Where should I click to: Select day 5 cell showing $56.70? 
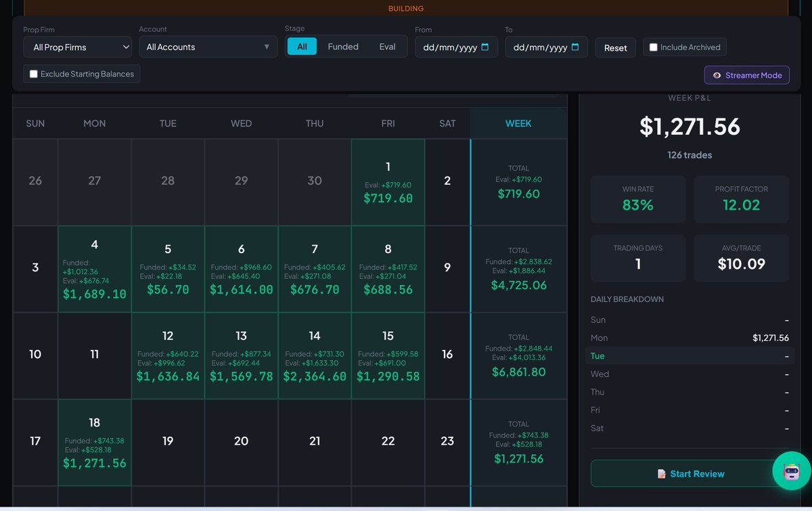point(168,269)
